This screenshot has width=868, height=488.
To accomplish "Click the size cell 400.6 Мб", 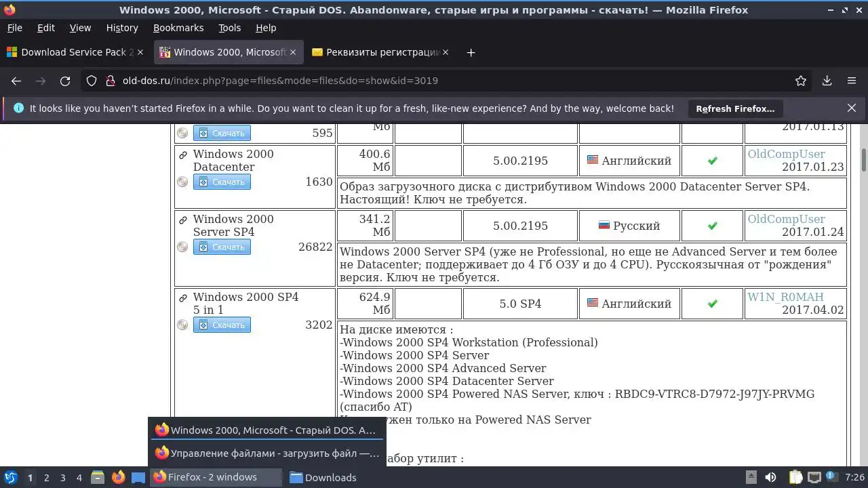I will [x=365, y=161].
